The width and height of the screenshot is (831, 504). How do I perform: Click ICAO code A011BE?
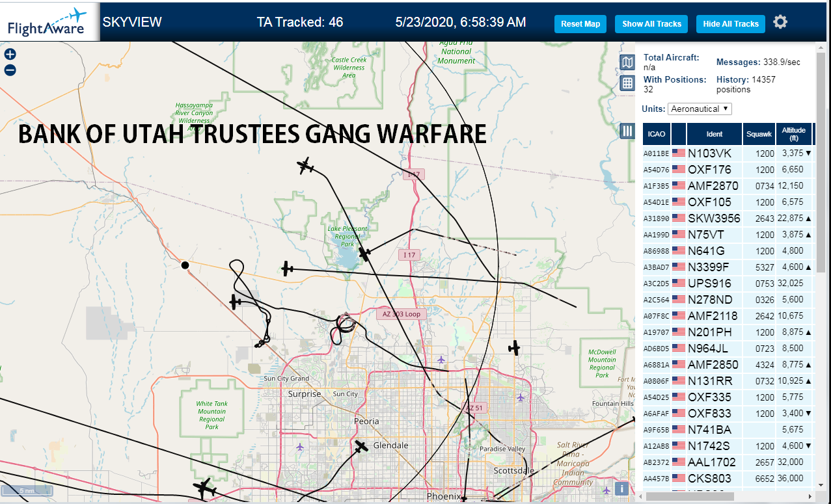point(656,153)
